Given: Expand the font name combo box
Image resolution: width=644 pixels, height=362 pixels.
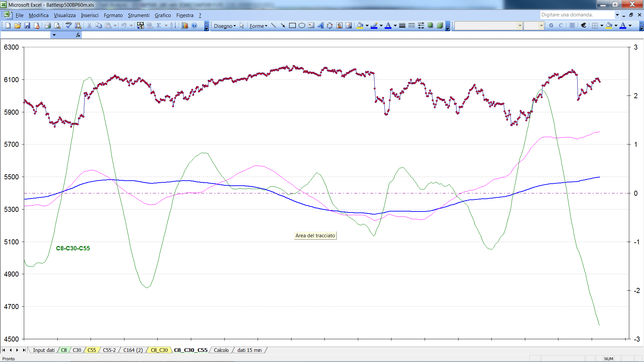Looking at the screenshot, I should 520,25.
